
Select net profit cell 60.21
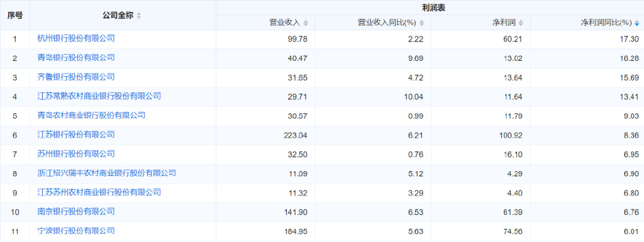click(x=513, y=39)
